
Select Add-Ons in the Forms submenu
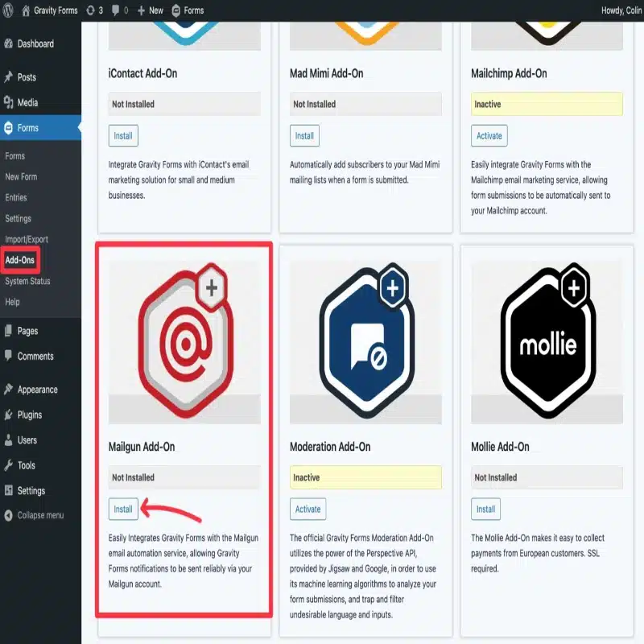20,261
